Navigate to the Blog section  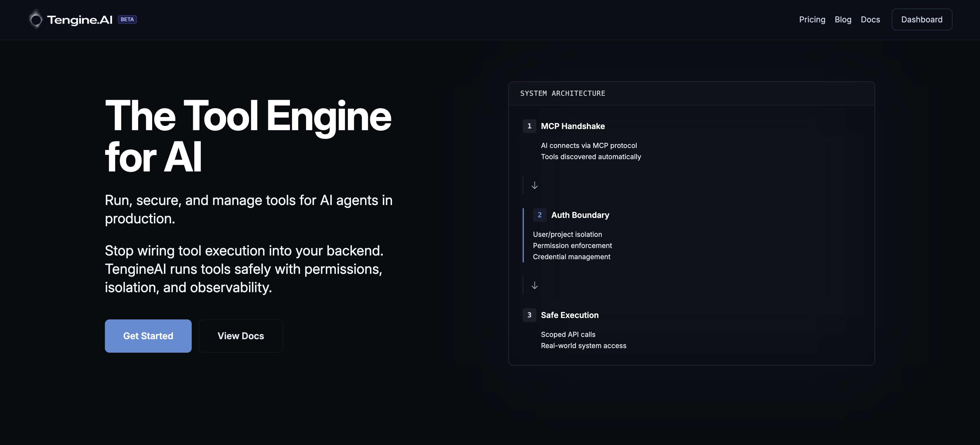coord(843,19)
